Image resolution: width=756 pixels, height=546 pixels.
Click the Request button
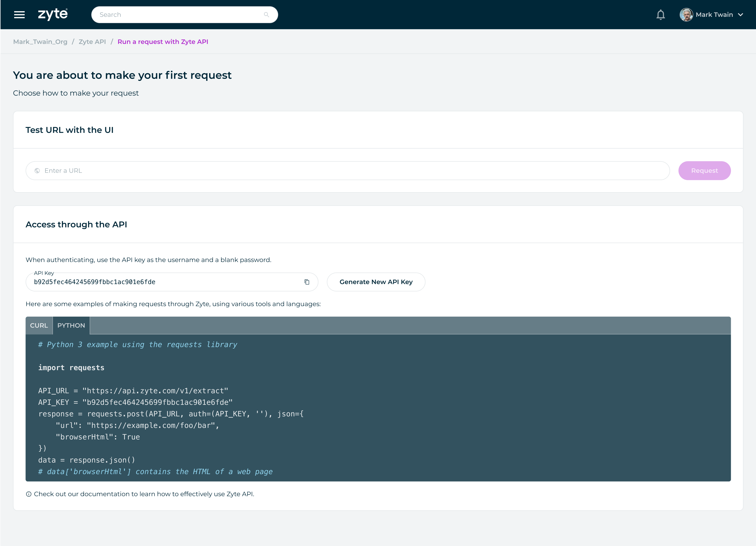704,170
